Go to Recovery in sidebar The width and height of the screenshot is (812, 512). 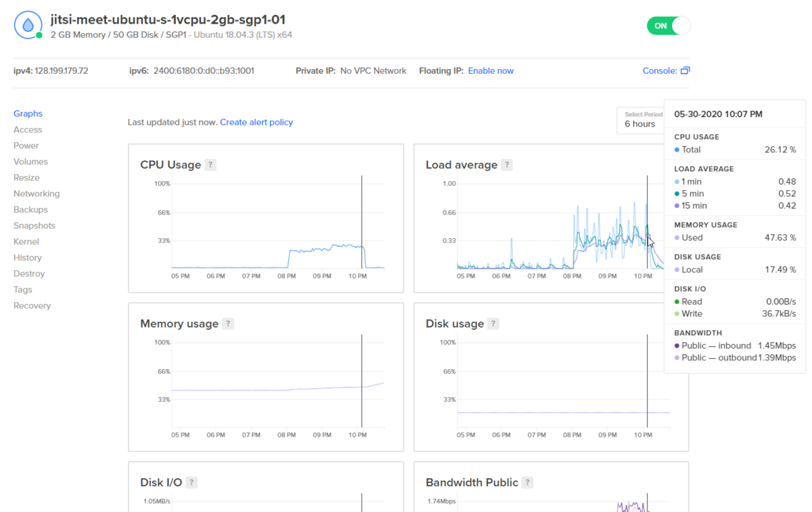coord(32,305)
